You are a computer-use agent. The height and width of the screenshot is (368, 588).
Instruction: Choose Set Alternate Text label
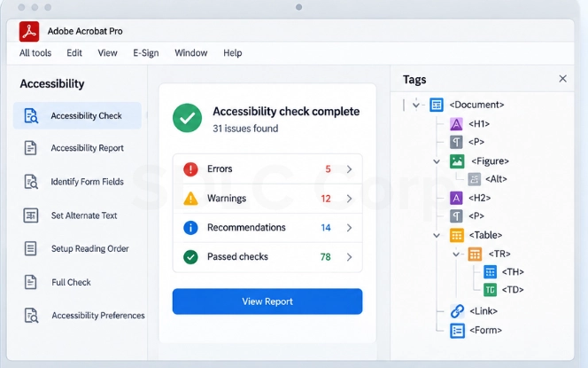click(x=84, y=215)
